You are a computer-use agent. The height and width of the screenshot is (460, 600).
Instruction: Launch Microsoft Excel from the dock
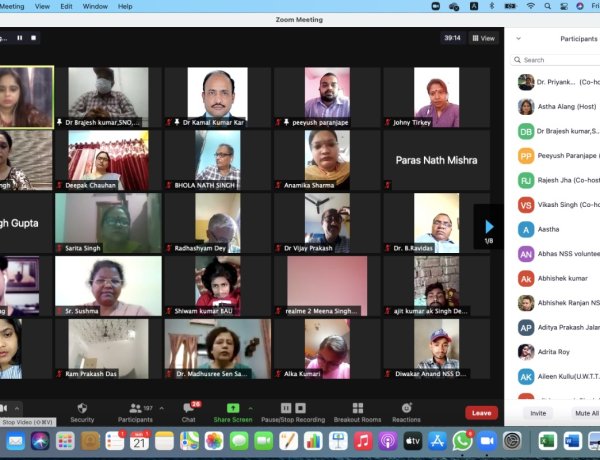click(x=547, y=440)
